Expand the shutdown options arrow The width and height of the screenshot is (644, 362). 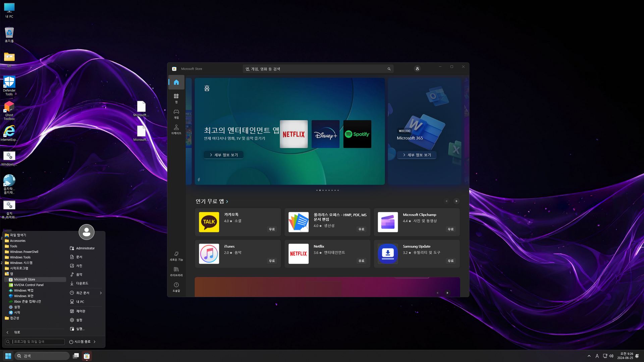point(95,342)
